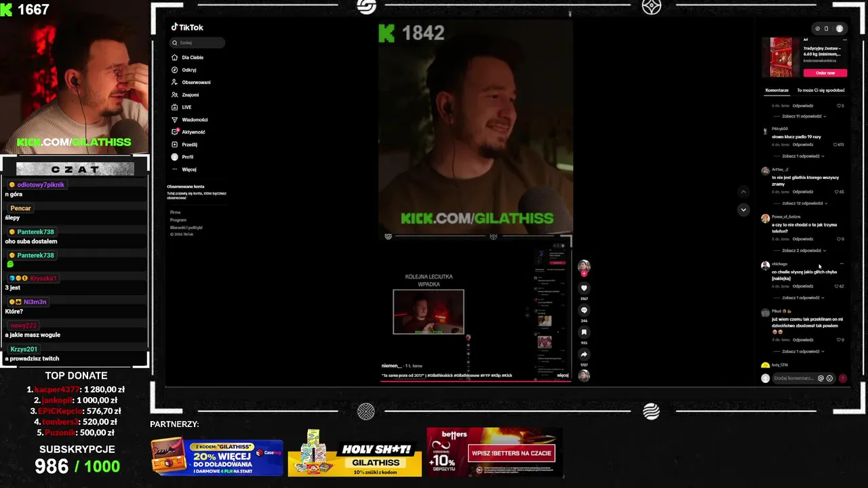Click the circle slash icon in top pill

coord(817,28)
